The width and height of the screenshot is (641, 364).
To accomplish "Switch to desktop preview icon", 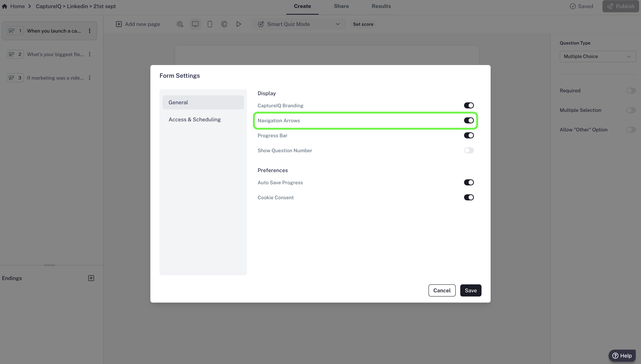I will [x=195, y=24].
